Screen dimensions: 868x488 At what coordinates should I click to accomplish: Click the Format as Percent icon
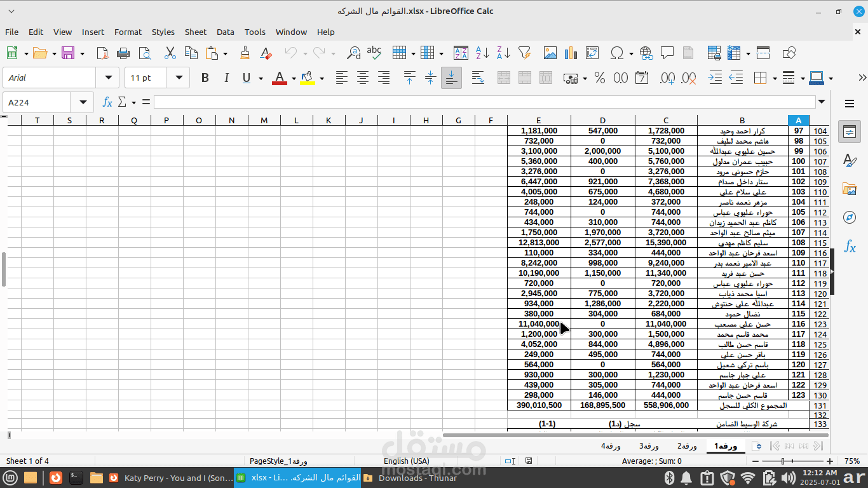click(599, 78)
